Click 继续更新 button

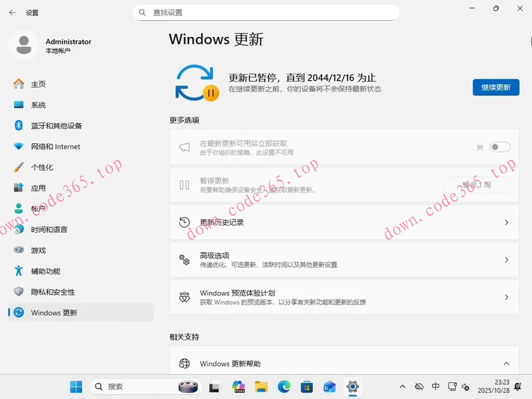click(496, 87)
